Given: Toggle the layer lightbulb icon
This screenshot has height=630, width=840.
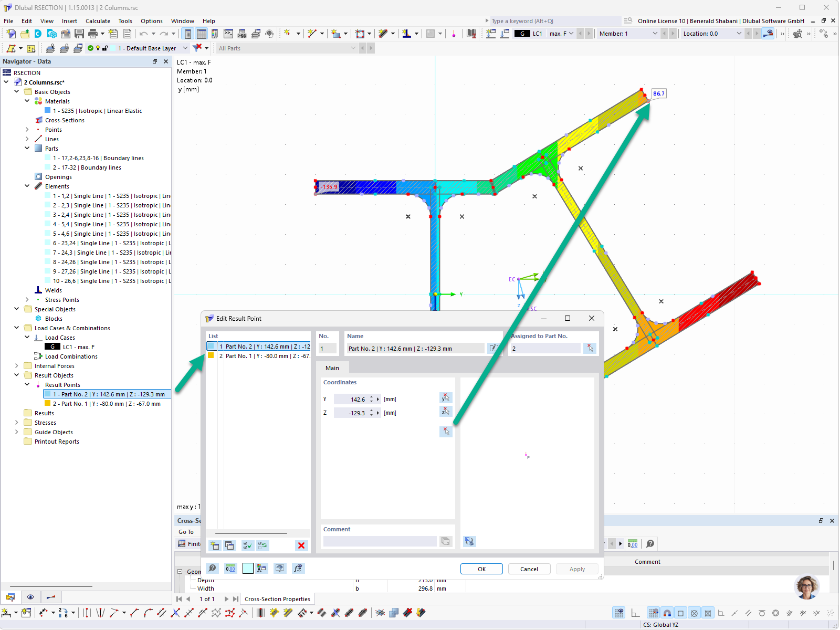Looking at the screenshot, I should coord(98,48).
